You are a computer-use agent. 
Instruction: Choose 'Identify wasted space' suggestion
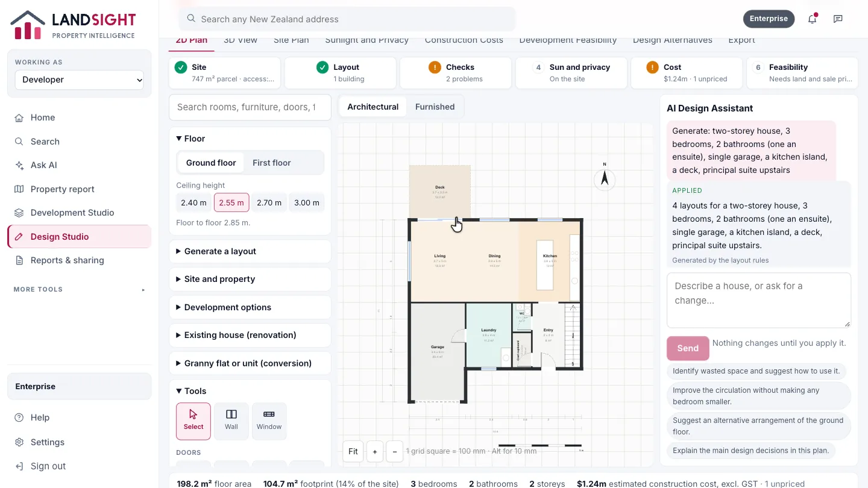(x=756, y=371)
